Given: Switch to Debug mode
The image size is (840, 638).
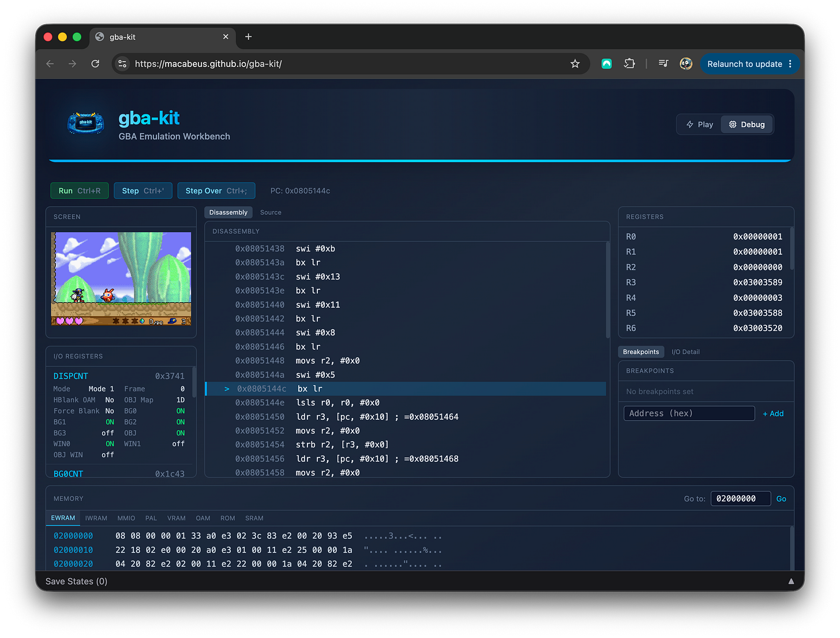Looking at the screenshot, I should coord(747,124).
